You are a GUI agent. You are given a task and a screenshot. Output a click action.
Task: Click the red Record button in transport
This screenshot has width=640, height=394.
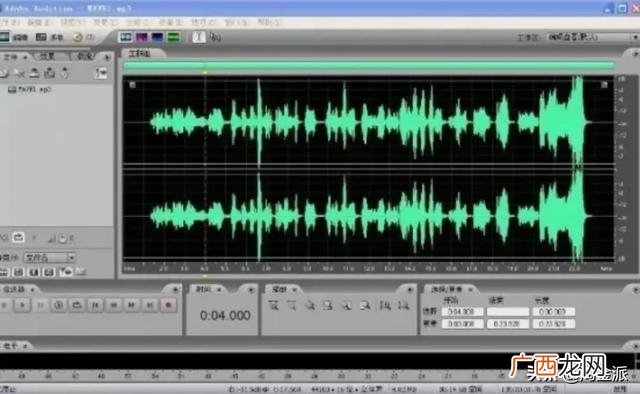tap(168, 305)
